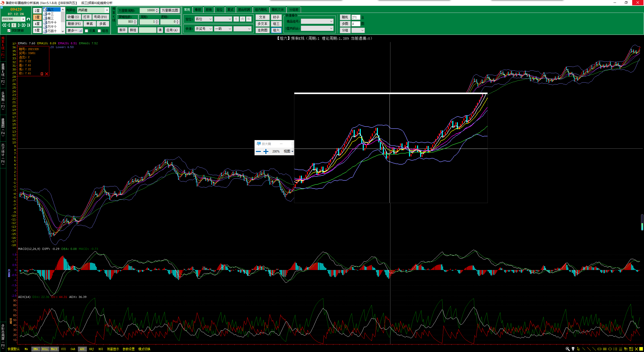The height and width of the screenshot is (352, 644).
Task: Select 万千十 in the position list
Action: point(52,22)
